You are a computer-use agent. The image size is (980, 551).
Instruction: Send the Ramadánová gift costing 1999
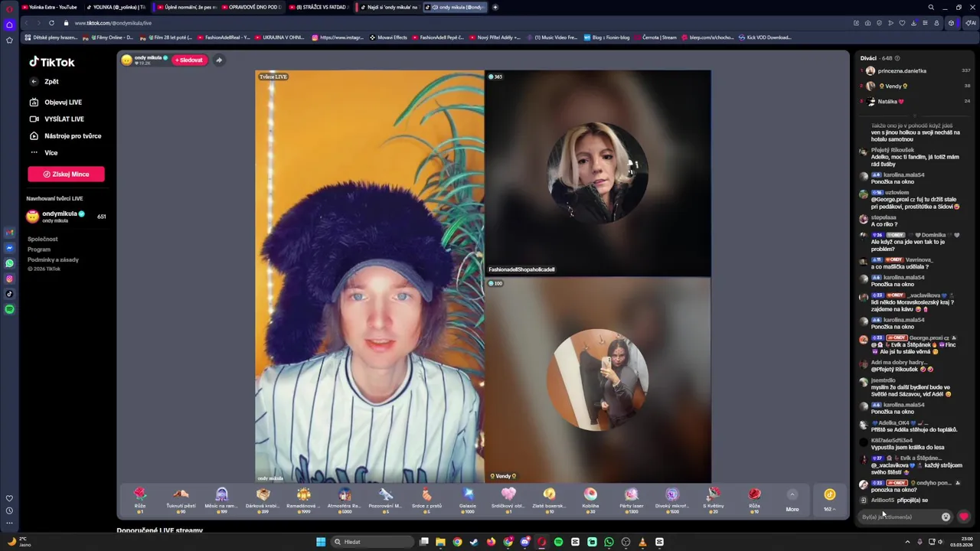pyautogui.click(x=303, y=499)
